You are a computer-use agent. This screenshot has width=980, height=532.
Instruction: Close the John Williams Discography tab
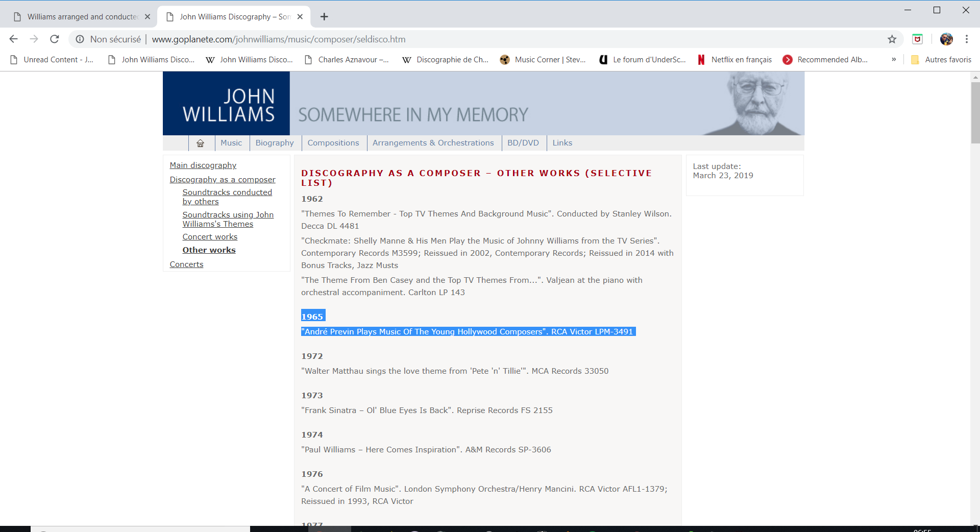(300, 17)
